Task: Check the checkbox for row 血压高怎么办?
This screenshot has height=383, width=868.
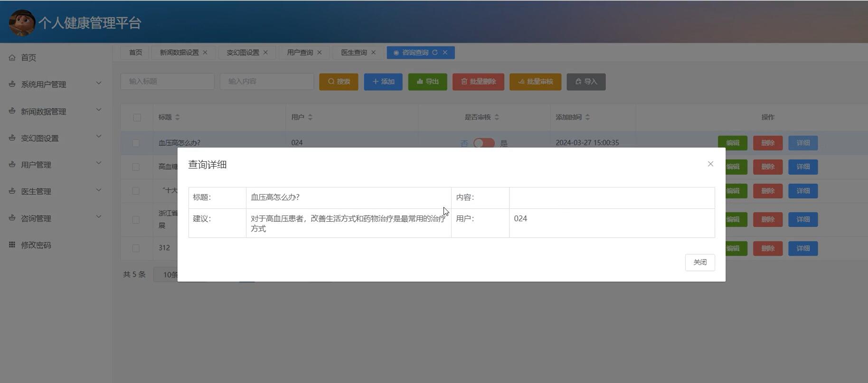Action: [x=136, y=143]
